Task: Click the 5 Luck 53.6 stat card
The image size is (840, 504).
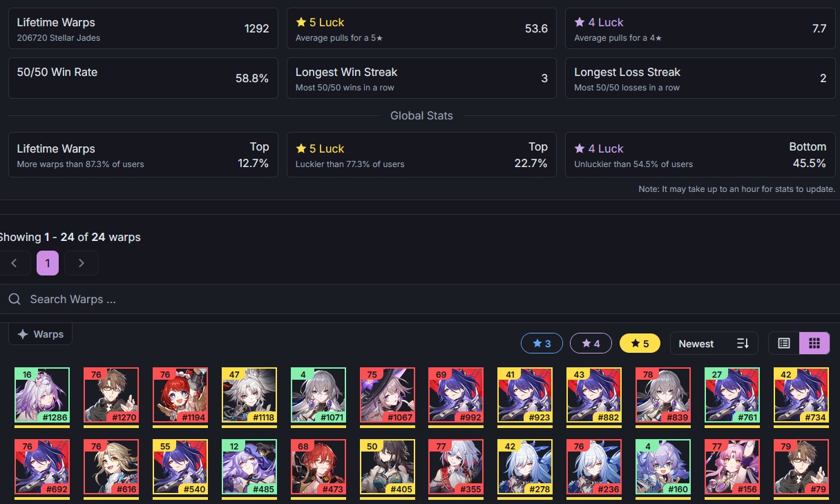Action: tap(421, 28)
